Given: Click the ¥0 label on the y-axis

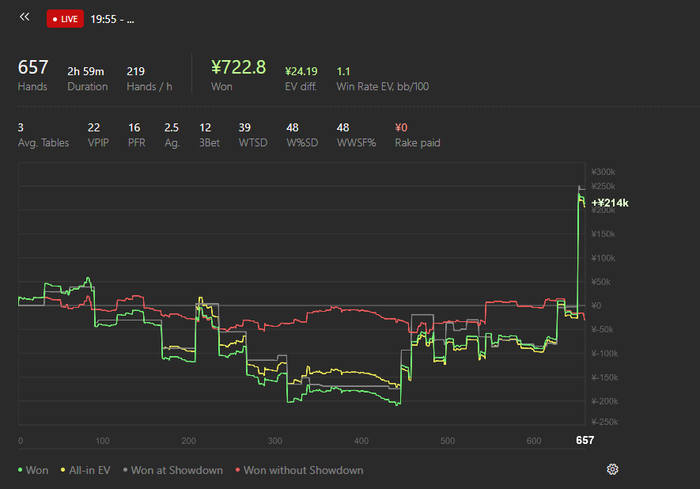Looking at the screenshot, I should point(596,305).
